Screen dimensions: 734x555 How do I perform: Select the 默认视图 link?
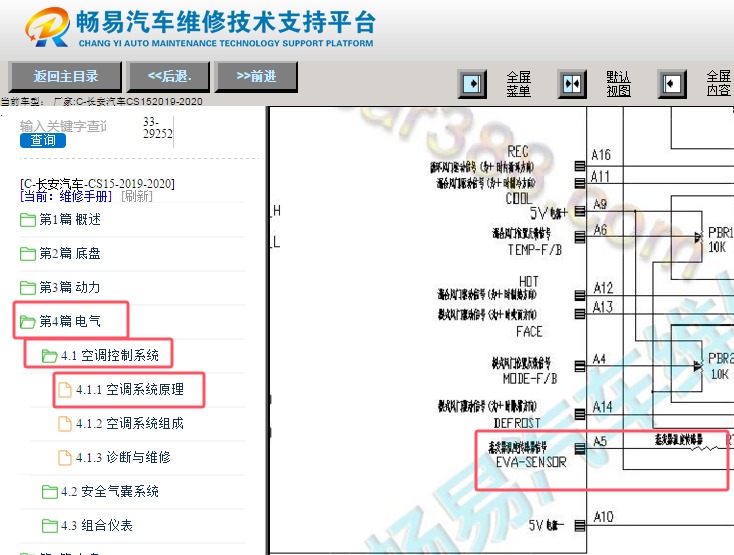(x=618, y=84)
